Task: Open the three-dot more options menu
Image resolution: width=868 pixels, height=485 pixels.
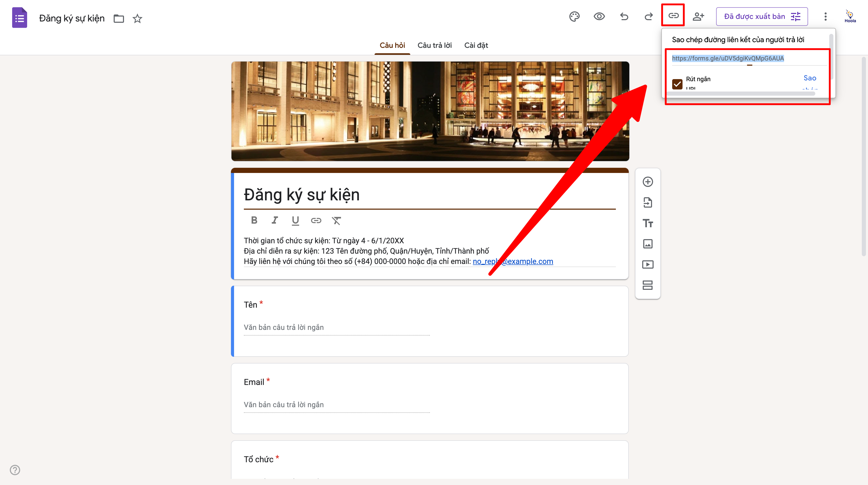Action: (x=825, y=17)
